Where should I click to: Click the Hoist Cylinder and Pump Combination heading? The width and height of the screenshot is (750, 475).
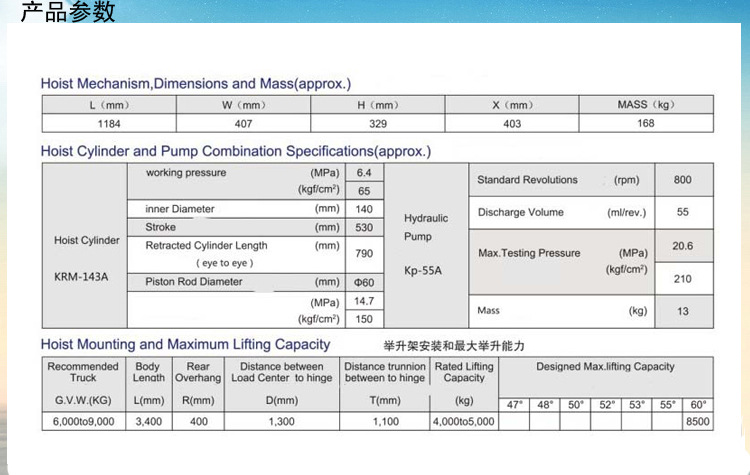[x=235, y=152]
